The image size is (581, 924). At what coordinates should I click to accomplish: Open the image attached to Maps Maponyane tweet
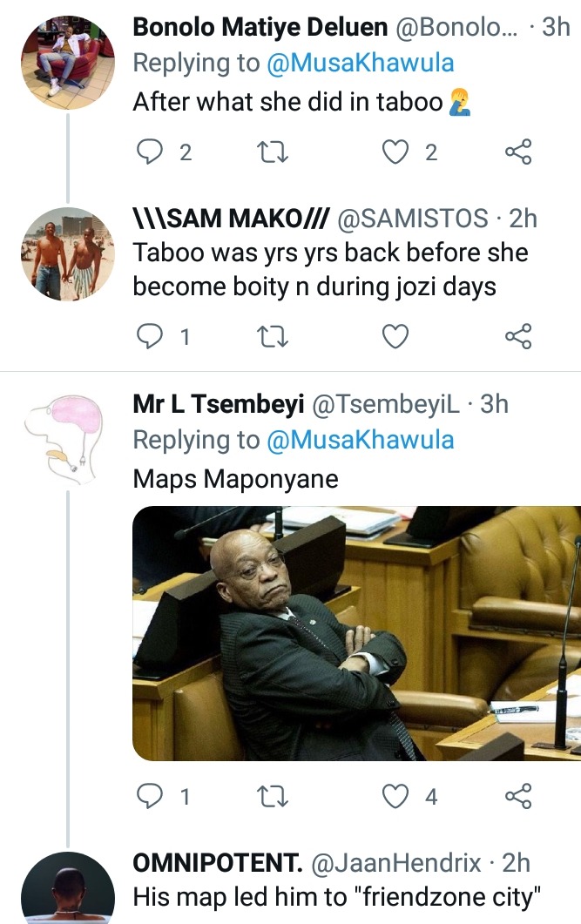pyautogui.click(x=356, y=633)
